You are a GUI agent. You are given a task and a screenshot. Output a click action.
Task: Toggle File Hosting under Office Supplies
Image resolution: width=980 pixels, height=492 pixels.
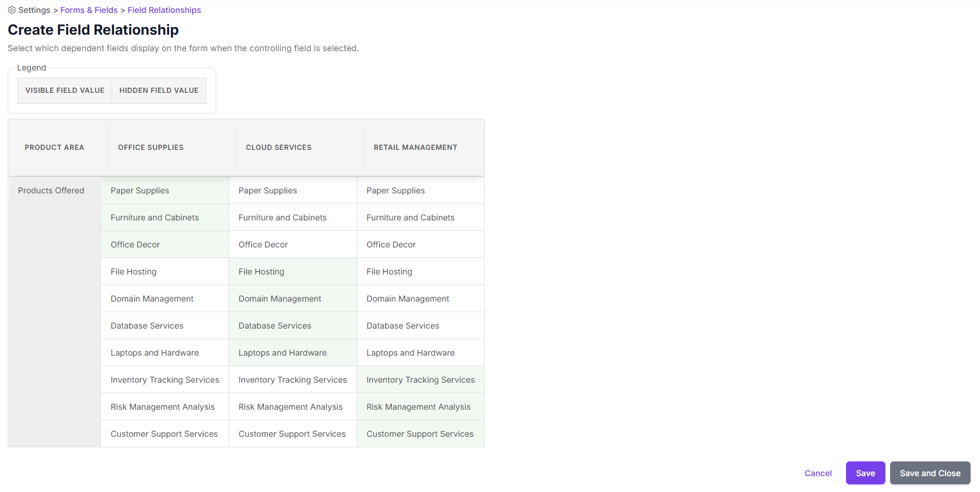point(165,272)
